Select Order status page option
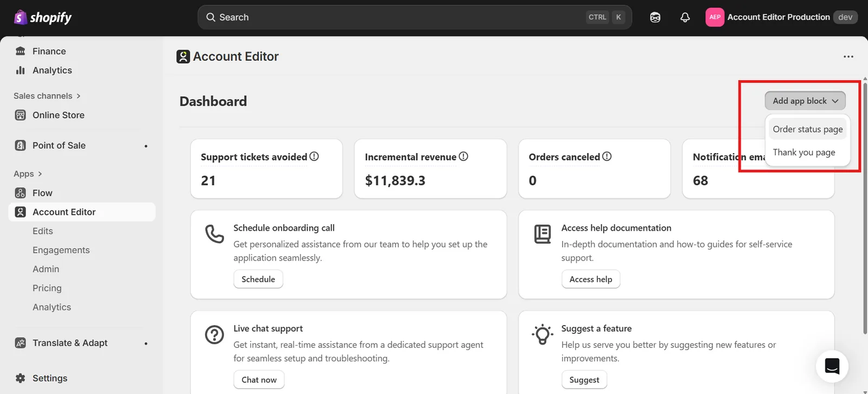Screen dimensions: 868x394 click(x=808, y=129)
